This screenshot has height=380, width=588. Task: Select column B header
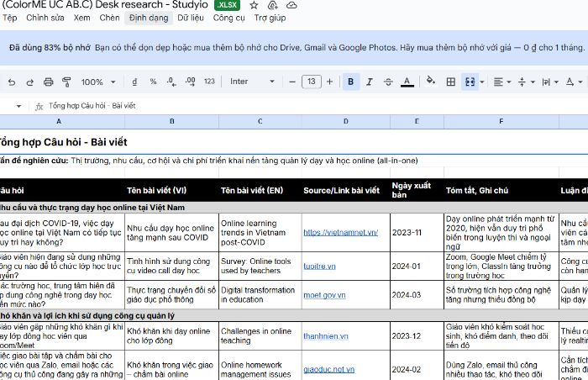coord(171,121)
